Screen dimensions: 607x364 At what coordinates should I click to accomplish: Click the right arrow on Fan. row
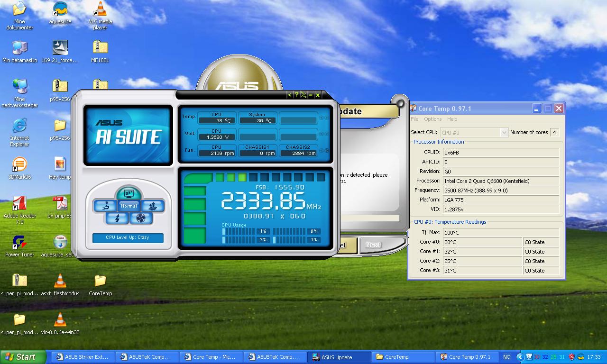pyautogui.click(x=326, y=151)
